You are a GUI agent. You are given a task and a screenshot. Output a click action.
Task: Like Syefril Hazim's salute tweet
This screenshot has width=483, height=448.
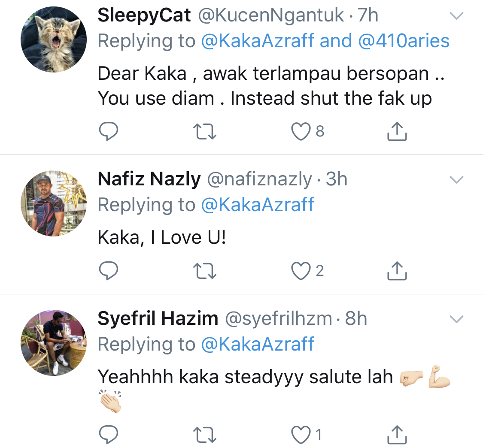click(x=301, y=435)
